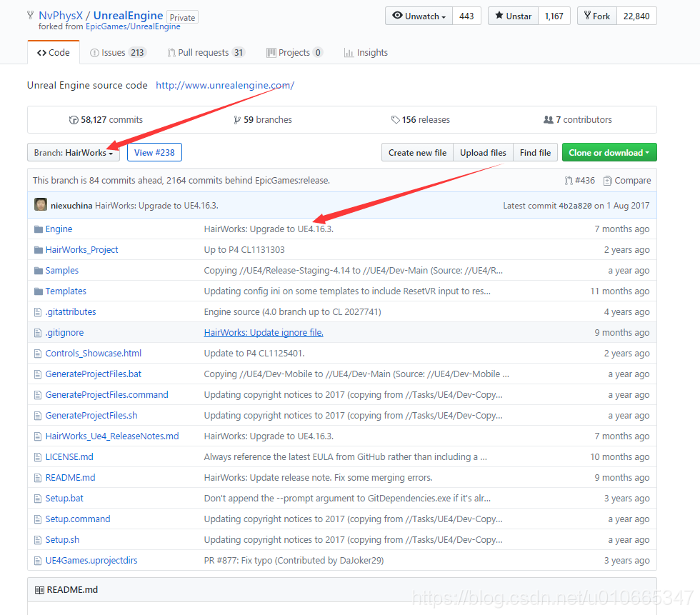Open the Unwatch dropdown
The image size is (700, 615).
tap(419, 16)
